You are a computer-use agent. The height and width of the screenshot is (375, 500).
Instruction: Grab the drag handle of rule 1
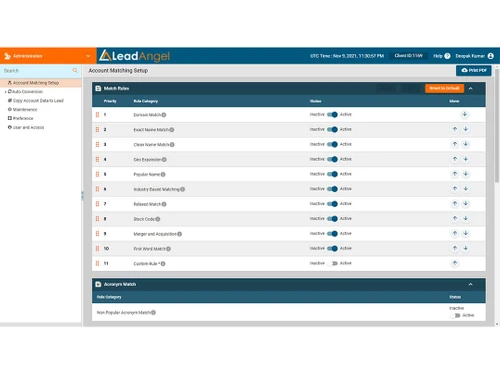pos(97,115)
